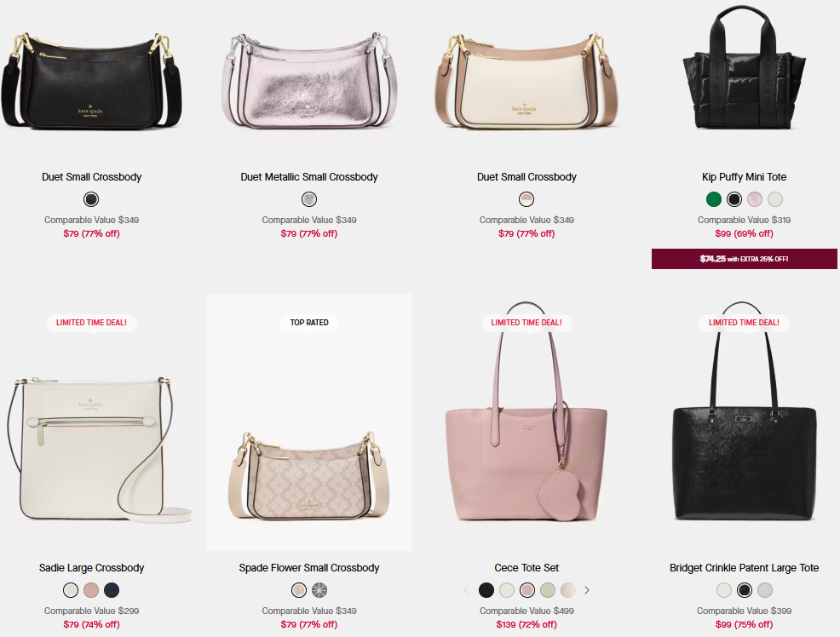Click the $74.25 extra 25% off banner
The height and width of the screenshot is (637, 840).
(744, 259)
